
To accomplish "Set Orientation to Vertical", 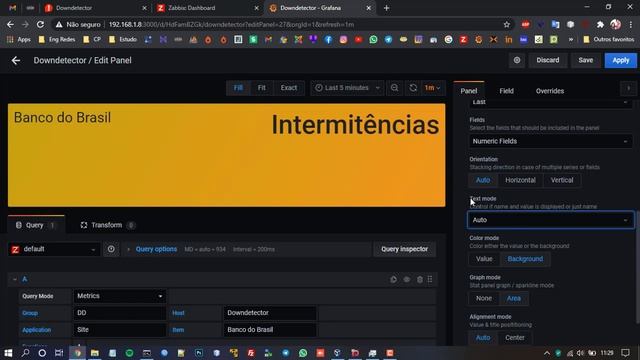I will click(x=562, y=180).
